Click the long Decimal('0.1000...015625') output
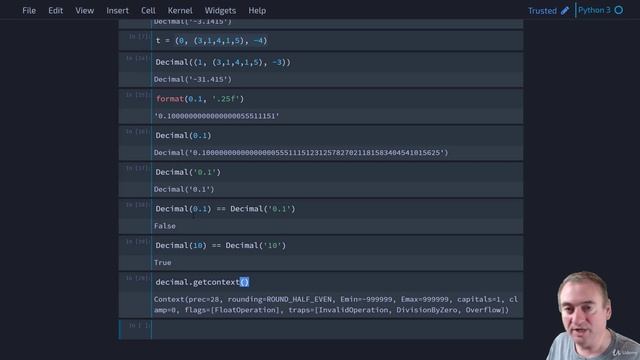The height and width of the screenshot is (360, 640). 301,153
